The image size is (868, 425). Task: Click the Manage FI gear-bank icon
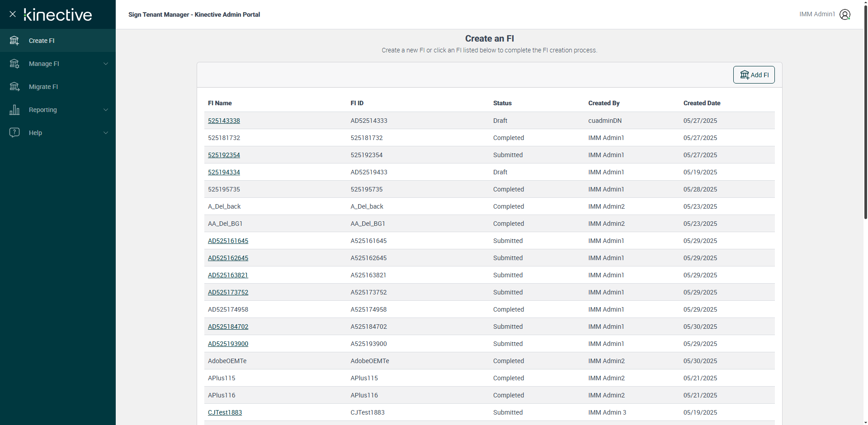14,64
